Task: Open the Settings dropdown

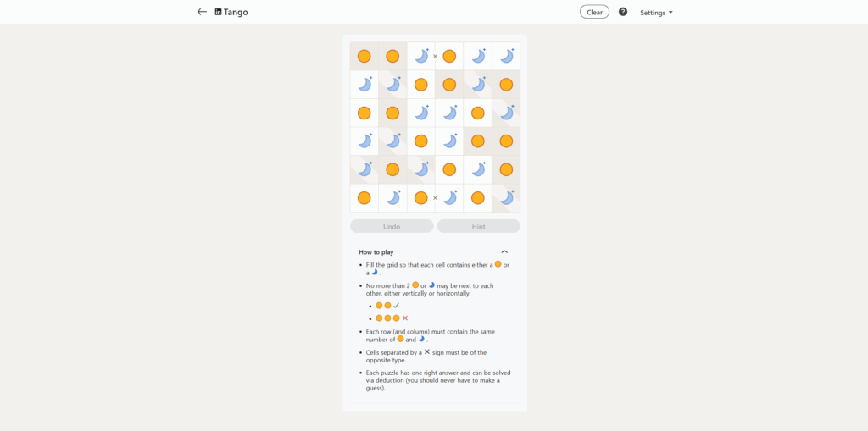Action: (x=657, y=12)
